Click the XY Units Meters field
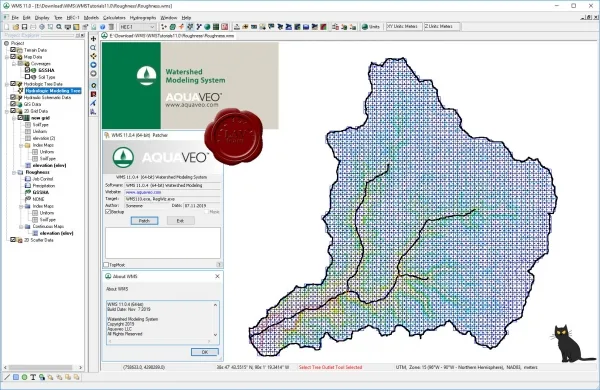 [403, 26]
